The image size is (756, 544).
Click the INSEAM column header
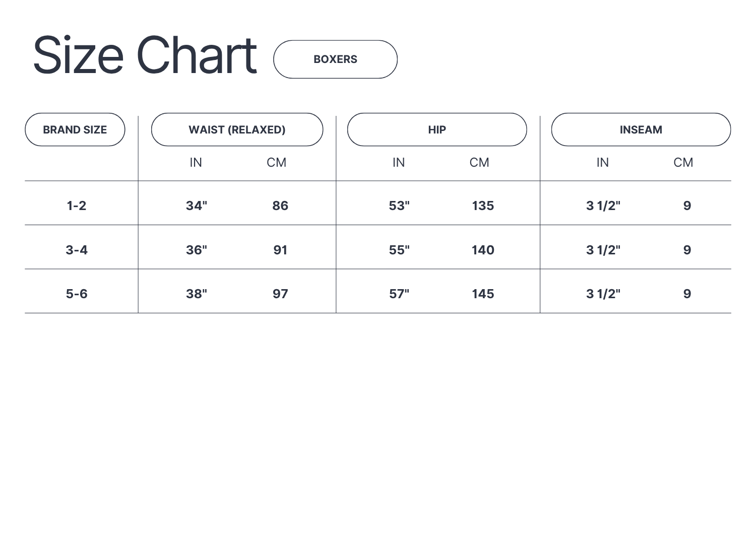[x=641, y=130]
